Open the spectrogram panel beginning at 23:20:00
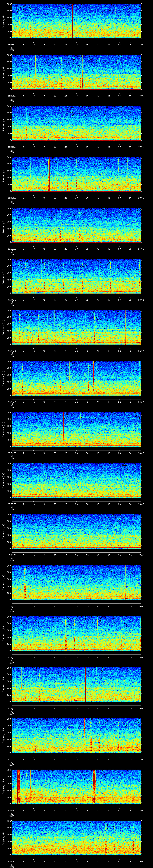153x868 pixels. pos(76,225)
